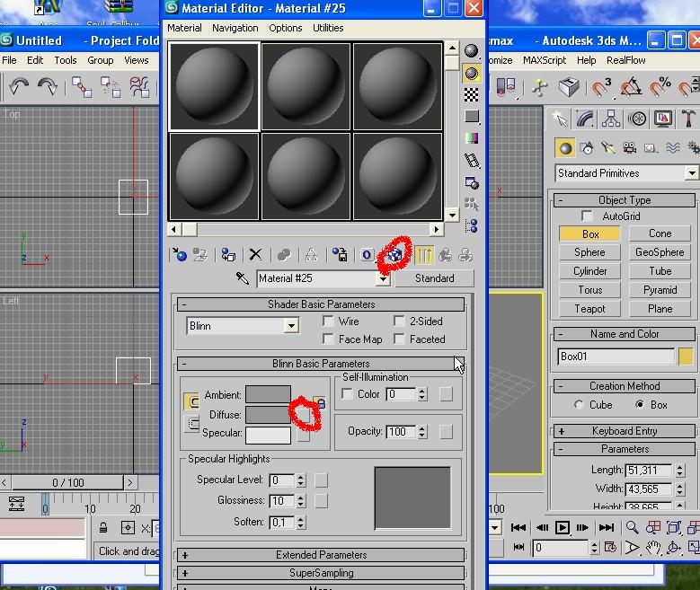Toggle Ambient Diffuse lock button
The height and width of the screenshot is (590, 700).
320,403
